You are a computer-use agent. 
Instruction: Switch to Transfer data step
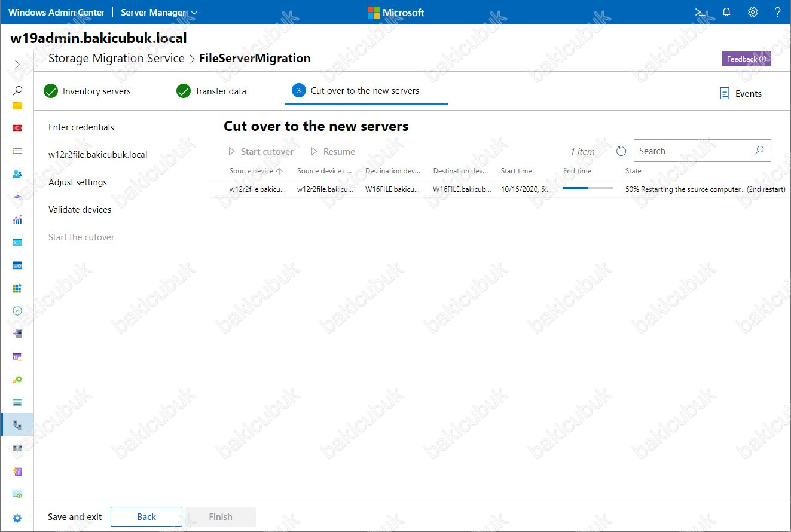(212, 91)
